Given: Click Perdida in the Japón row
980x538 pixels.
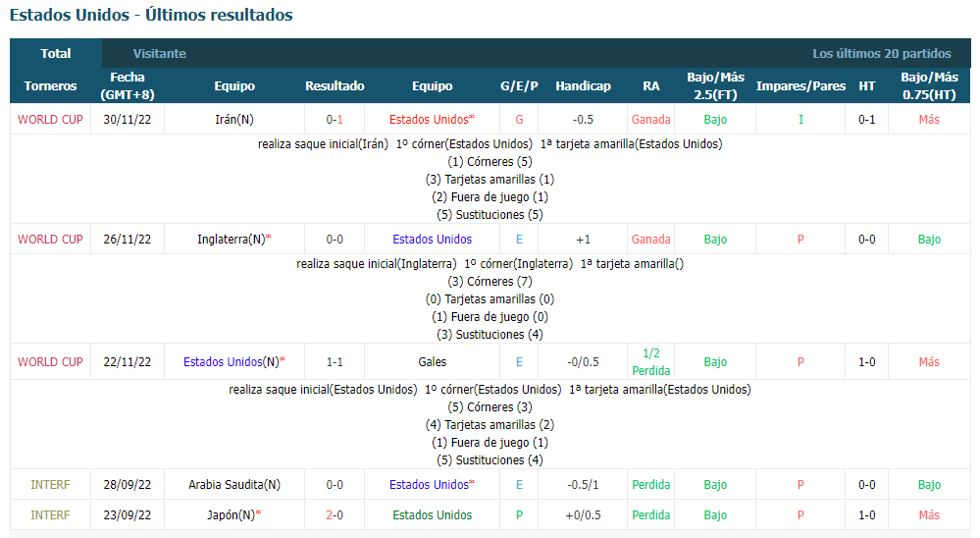Looking at the screenshot, I should pyautogui.click(x=650, y=514).
